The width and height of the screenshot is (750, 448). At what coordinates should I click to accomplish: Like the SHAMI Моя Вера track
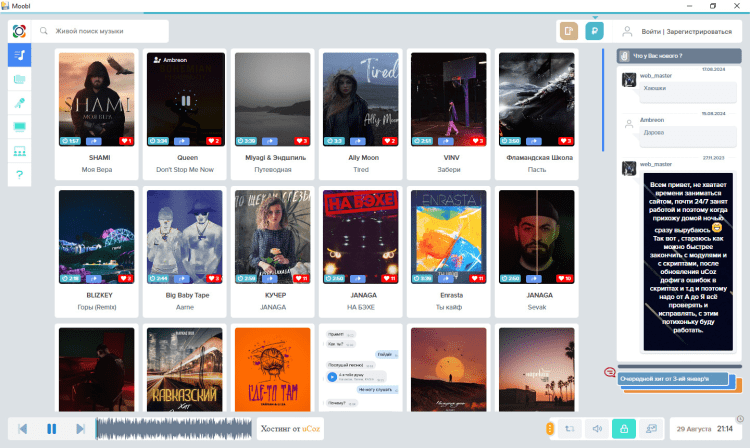(x=126, y=141)
